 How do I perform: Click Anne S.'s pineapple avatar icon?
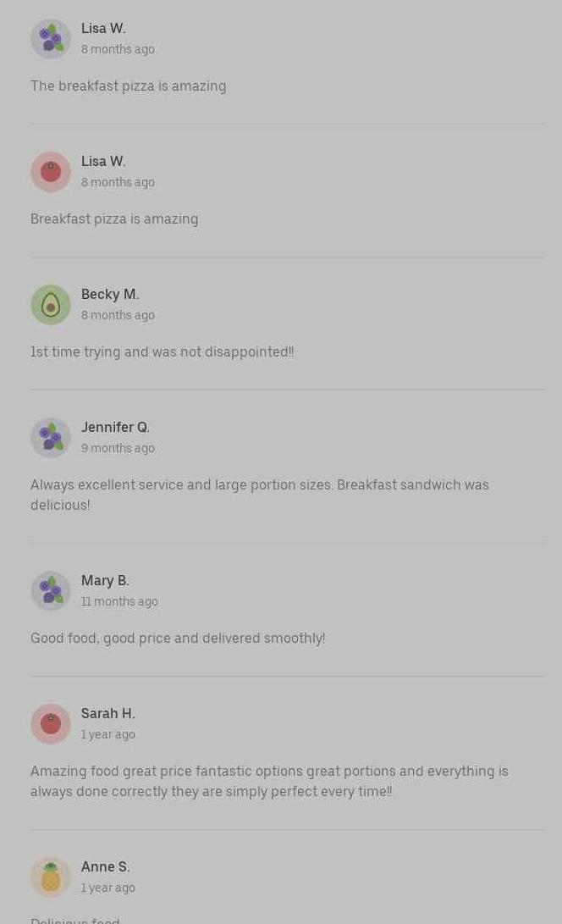(51, 877)
